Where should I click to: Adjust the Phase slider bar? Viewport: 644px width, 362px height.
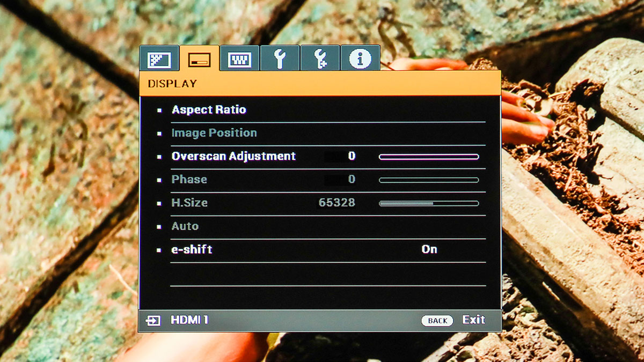pyautogui.click(x=429, y=180)
